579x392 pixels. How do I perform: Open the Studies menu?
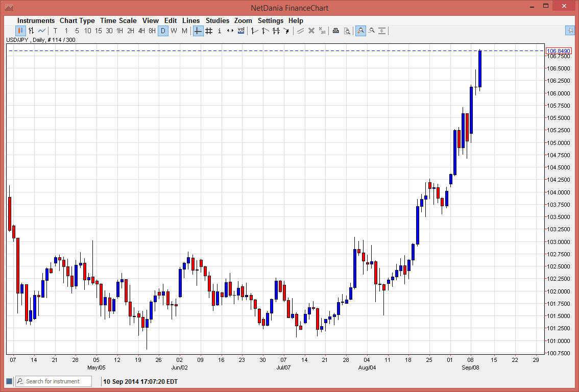click(218, 20)
